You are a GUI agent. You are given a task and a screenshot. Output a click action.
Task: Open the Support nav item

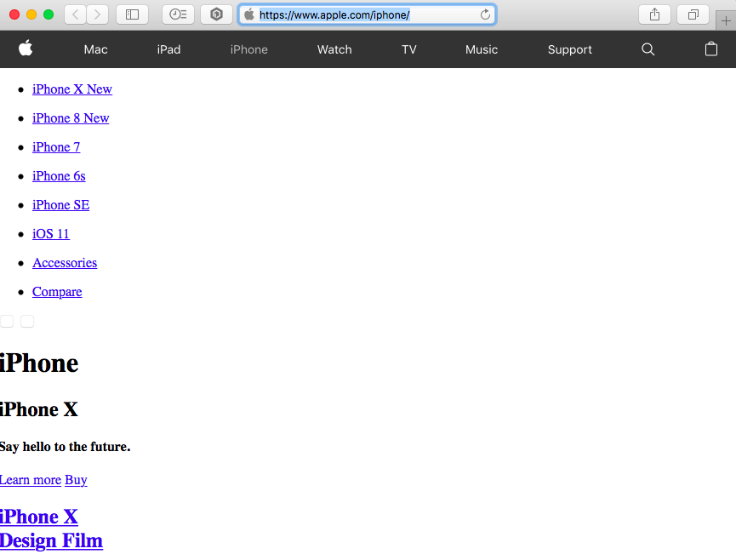570,49
